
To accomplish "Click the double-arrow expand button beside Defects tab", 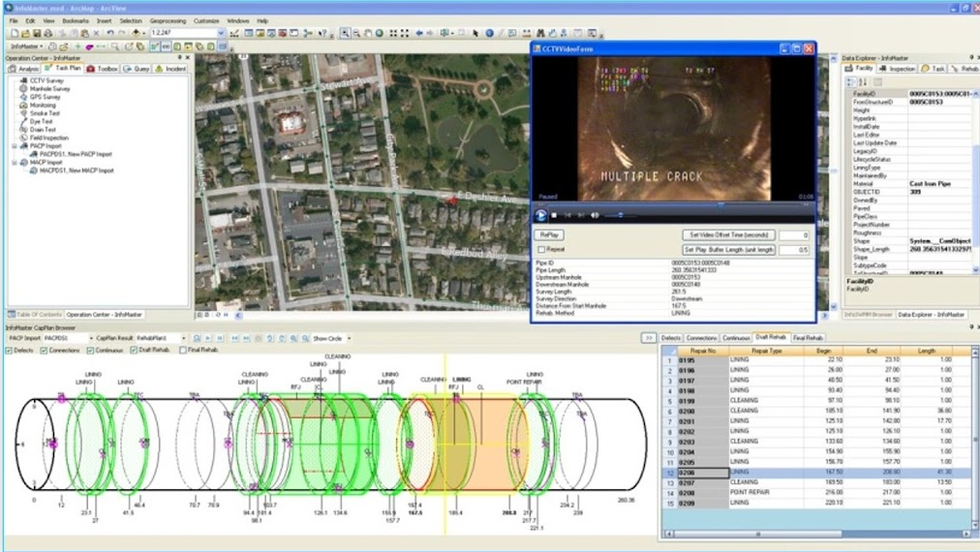I will click(x=649, y=338).
